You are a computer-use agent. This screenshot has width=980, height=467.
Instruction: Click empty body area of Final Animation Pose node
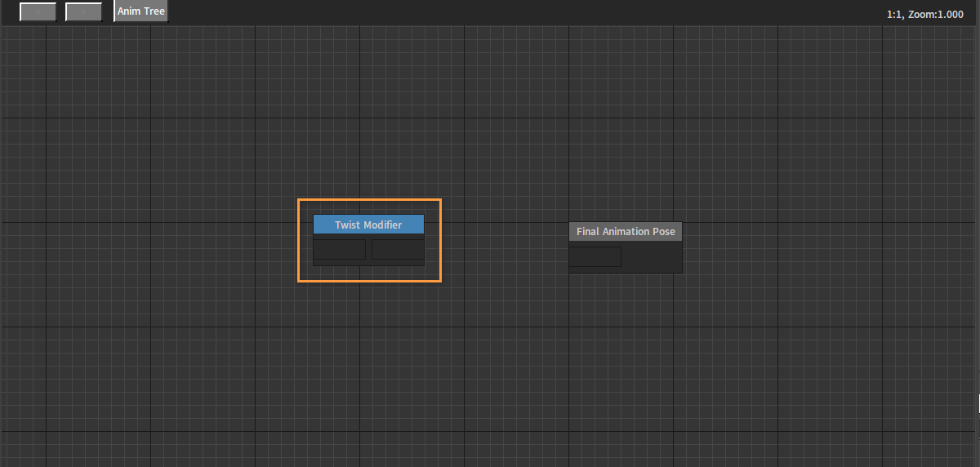click(652, 257)
